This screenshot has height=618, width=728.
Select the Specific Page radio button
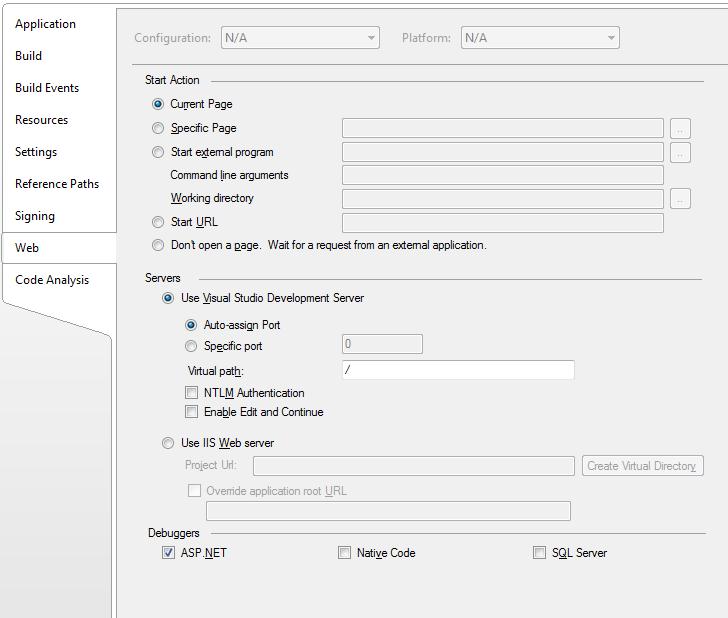click(158, 128)
